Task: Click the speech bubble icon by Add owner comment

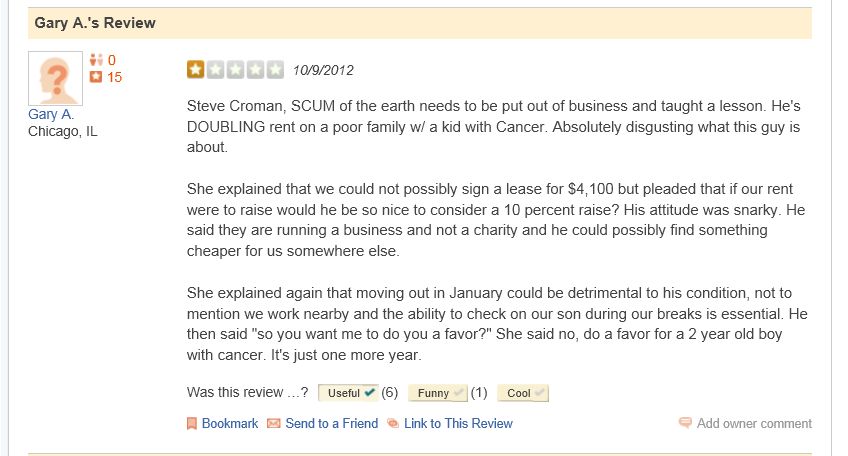Action: coord(685,423)
